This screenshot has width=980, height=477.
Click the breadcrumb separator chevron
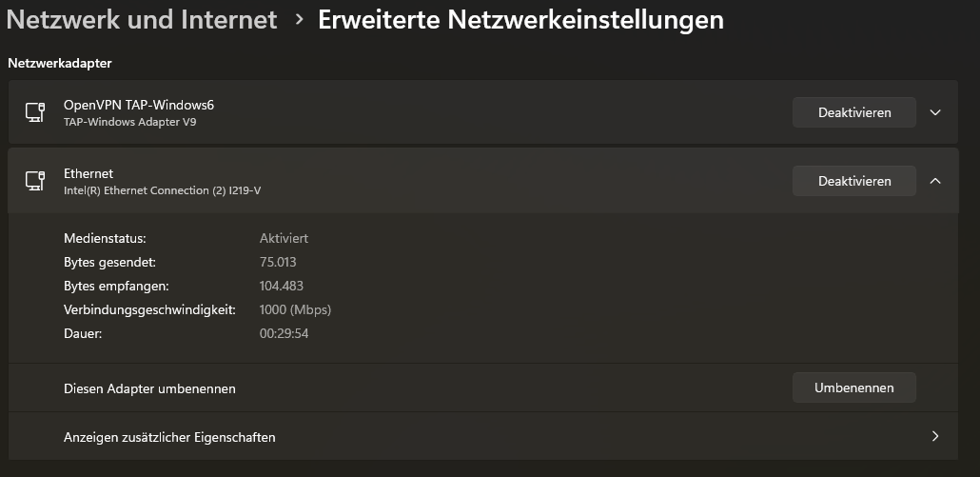pos(299,19)
